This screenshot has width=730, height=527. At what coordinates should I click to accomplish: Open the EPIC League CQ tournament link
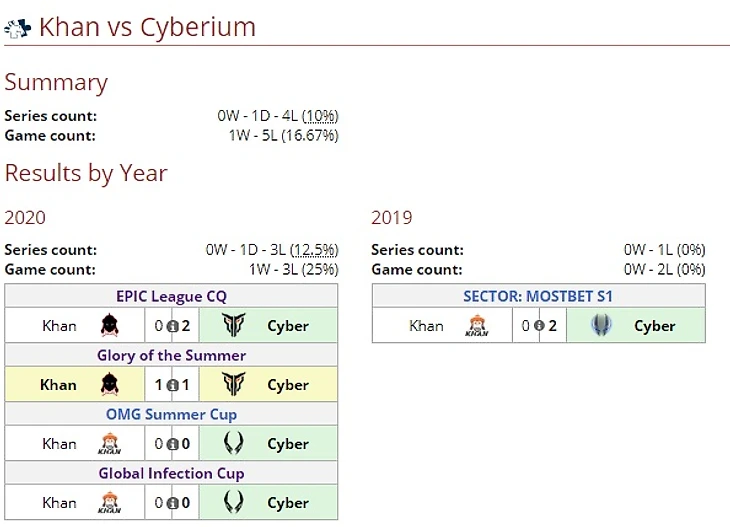(x=171, y=297)
